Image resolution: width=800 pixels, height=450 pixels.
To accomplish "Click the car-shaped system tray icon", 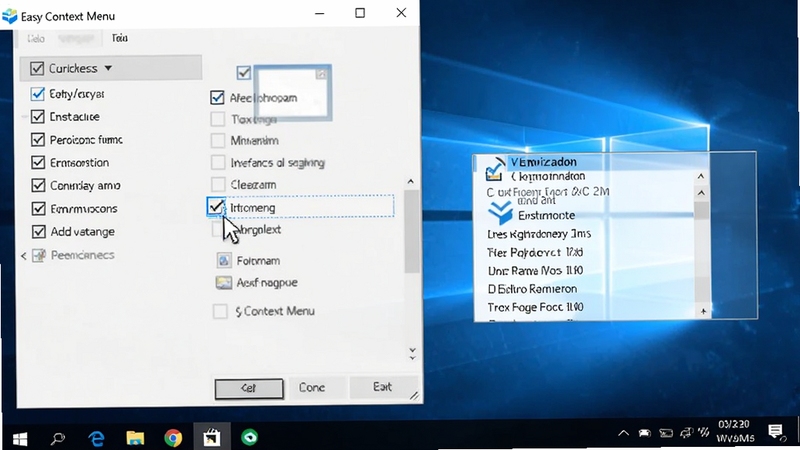I will point(644,433).
